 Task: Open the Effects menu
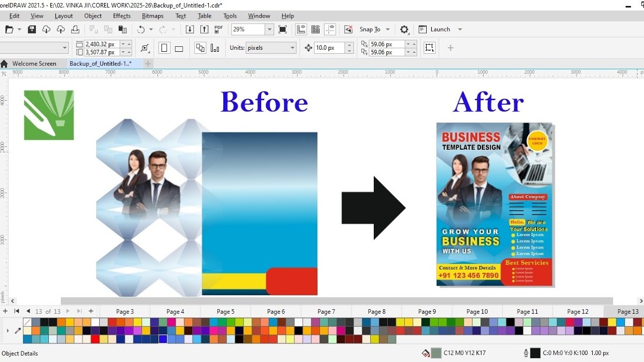[122, 16]
